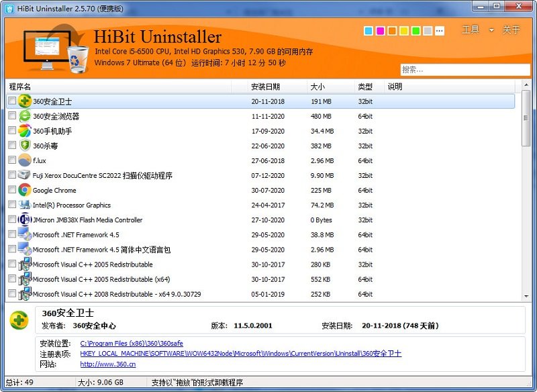Select the Google Chrome row name
Image resolution: width=537 pixels, height=392 pixels.
point(54,190)
